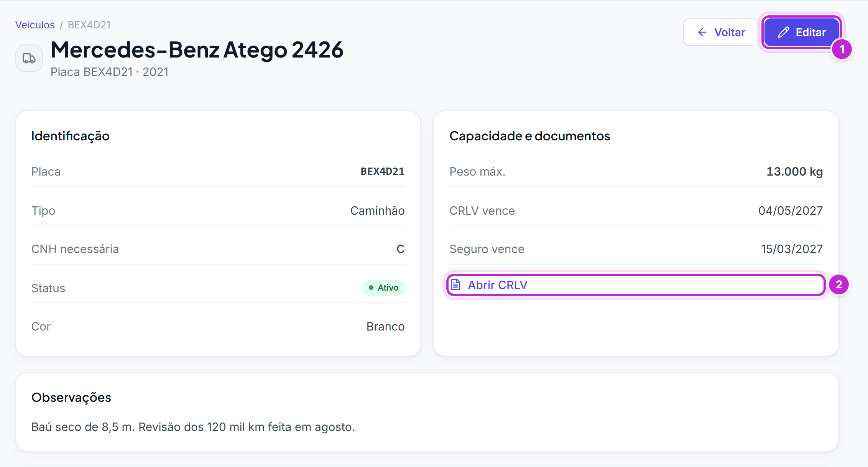Click the CRLV vence date 04/05/2027
The image size is (868, 467).
click(791, 210)
